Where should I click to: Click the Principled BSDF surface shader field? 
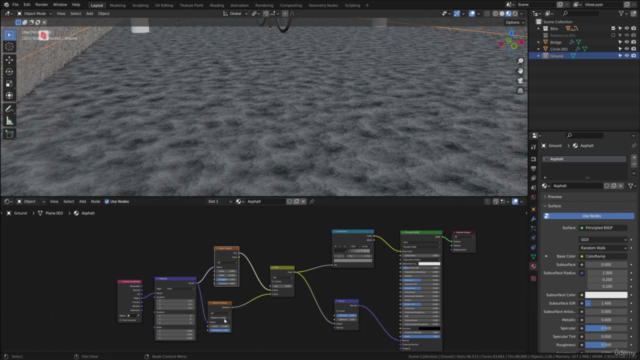tap(603, 228)
